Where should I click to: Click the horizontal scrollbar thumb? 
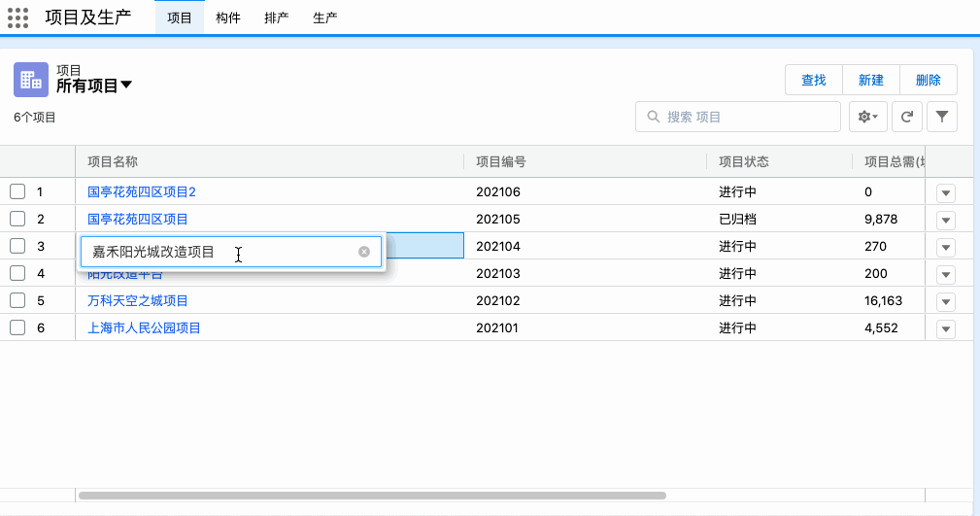click(373, 496)
